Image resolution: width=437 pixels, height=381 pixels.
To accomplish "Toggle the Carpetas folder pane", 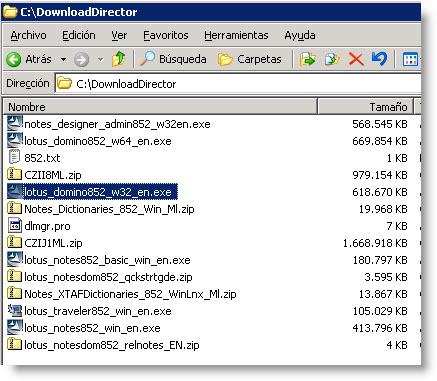I will [x=250, y=59].
